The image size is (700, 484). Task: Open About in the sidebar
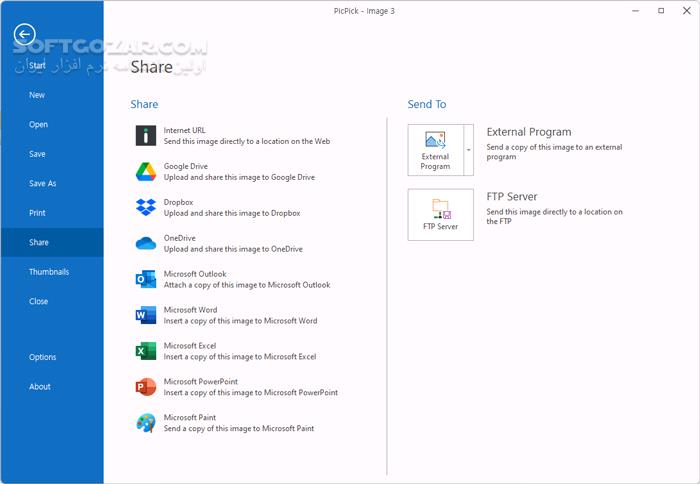40,387
